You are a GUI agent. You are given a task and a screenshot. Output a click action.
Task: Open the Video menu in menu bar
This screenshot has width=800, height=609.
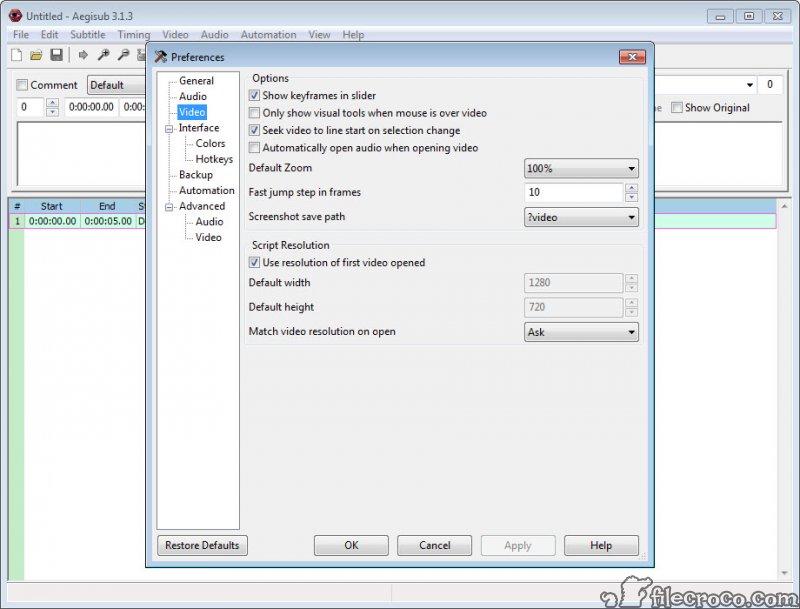click(176, 35)
